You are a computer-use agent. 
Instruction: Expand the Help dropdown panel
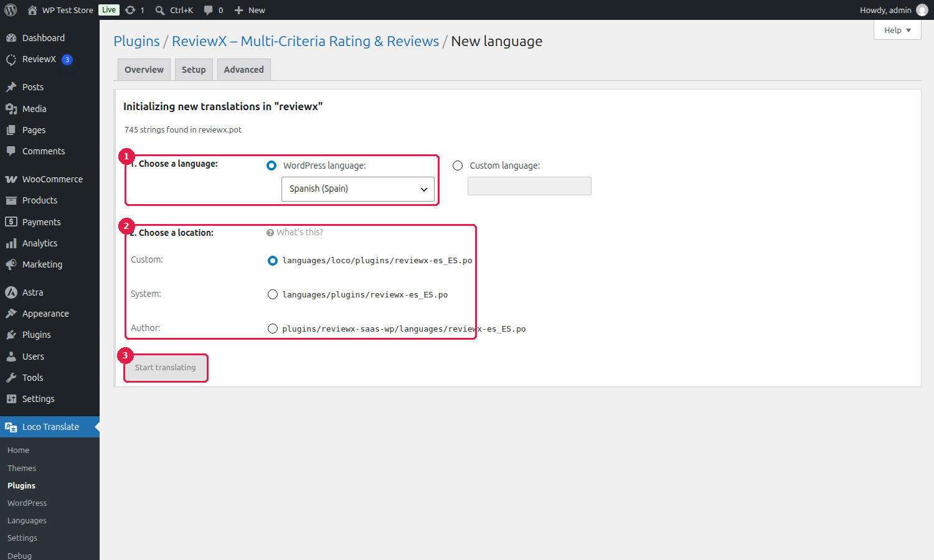click(x=897, y=30)
